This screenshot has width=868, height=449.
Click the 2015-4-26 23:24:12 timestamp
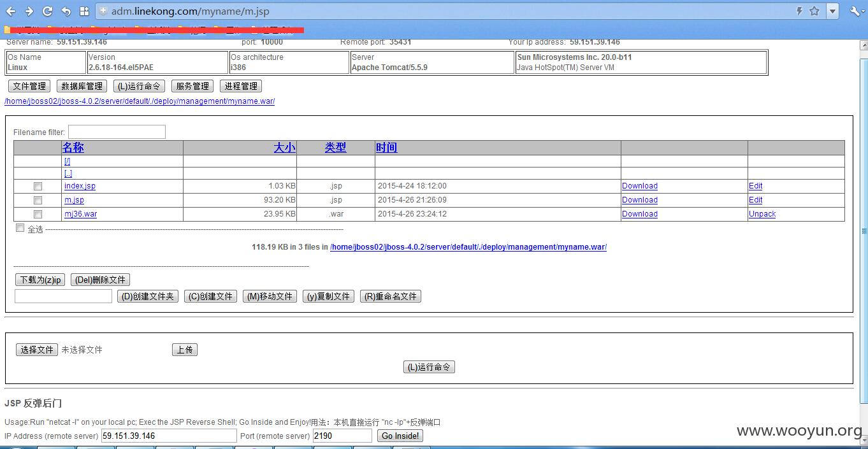pos(412,214)
